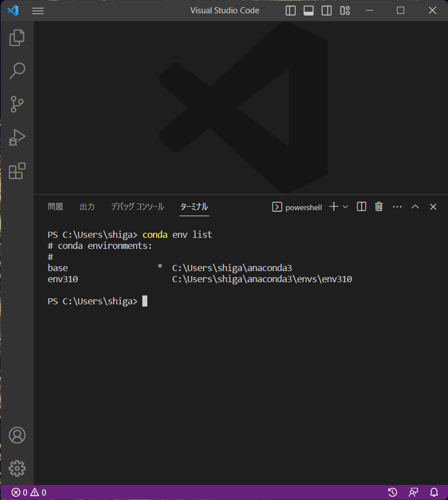Maximize the Visual Studio Code window
Screen dimensions: 448x500
(x=400, y=11)
